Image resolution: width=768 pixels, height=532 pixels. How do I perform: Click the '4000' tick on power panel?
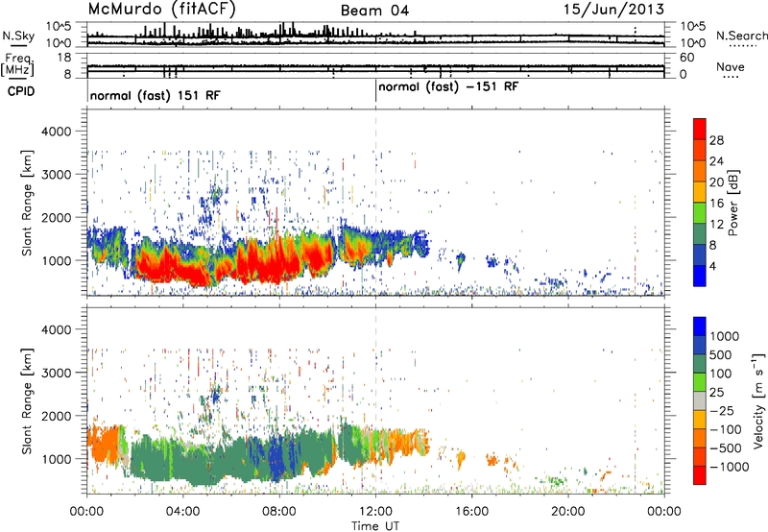pos(57,132)
